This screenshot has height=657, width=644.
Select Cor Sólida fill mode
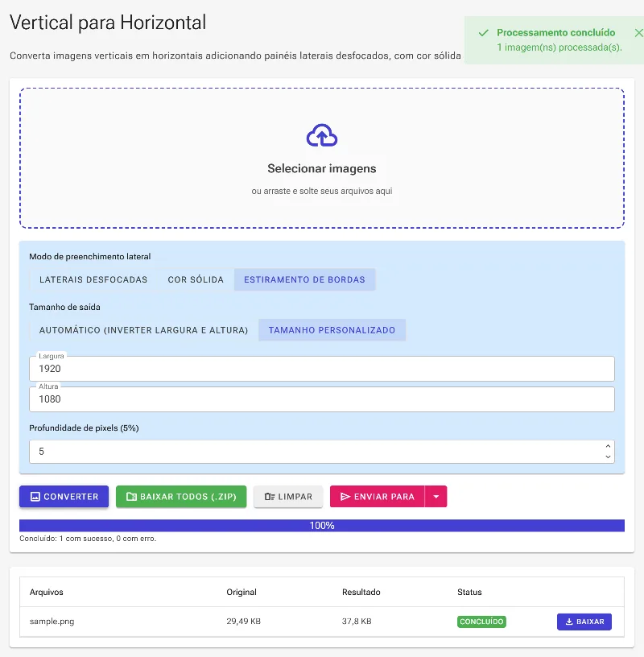[x=196, y=279]
